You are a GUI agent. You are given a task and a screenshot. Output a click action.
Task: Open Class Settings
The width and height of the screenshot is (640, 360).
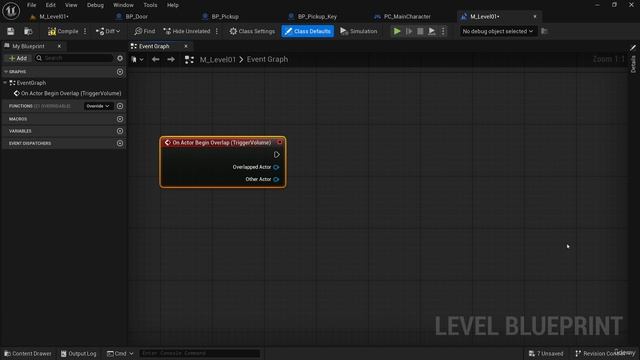[x=252, y=31]
